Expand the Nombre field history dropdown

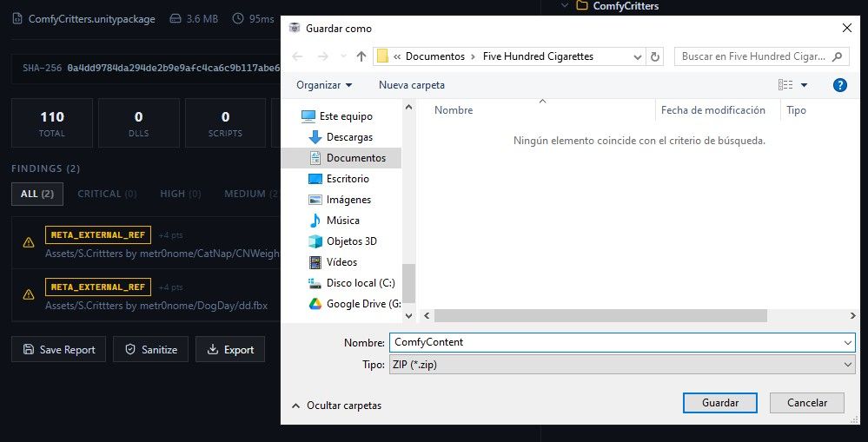pos(848,343)
